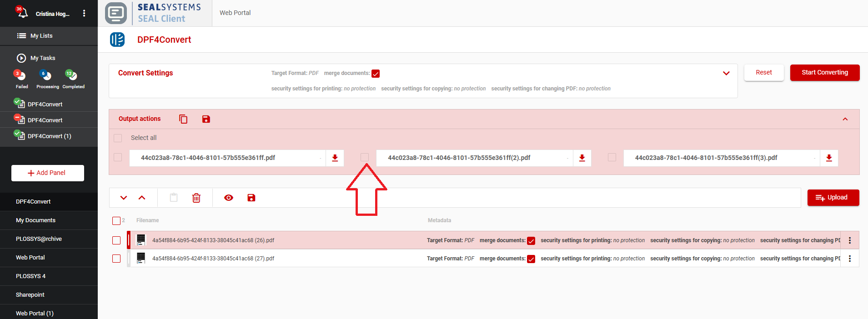Screen dimensions: 868x319
Task: Tick checkbox for file ending (26).pdf
Action: [116, 240]
